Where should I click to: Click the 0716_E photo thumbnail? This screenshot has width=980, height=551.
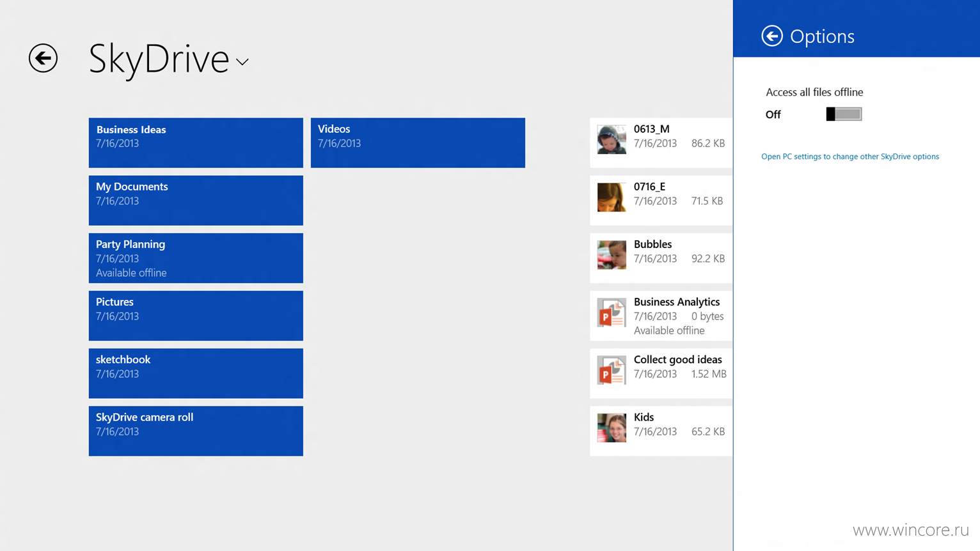coord(612,197)
